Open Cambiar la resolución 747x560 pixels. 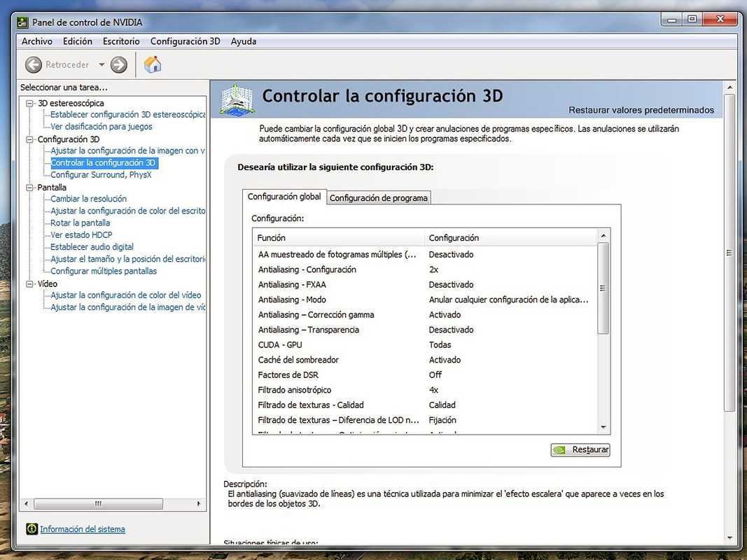(89, 199)
